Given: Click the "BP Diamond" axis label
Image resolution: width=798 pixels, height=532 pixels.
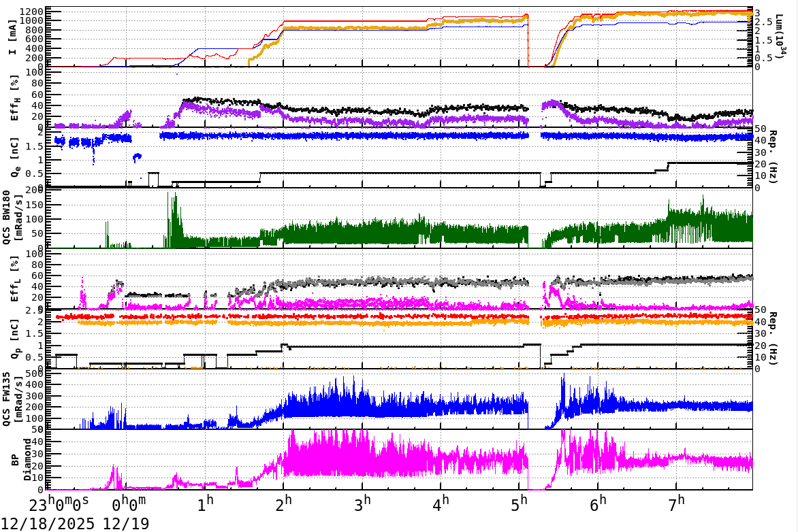Looking at the screenshot, I should [x=21, y=460].
